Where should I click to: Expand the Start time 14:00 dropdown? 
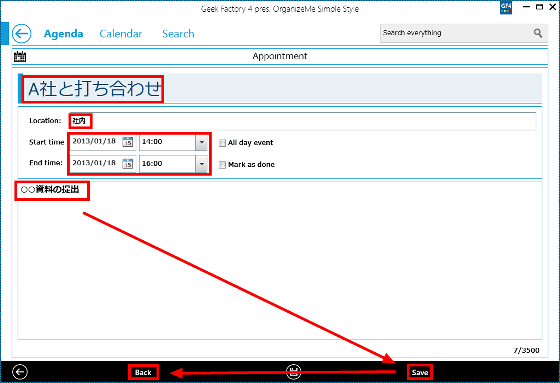(202, 143)
